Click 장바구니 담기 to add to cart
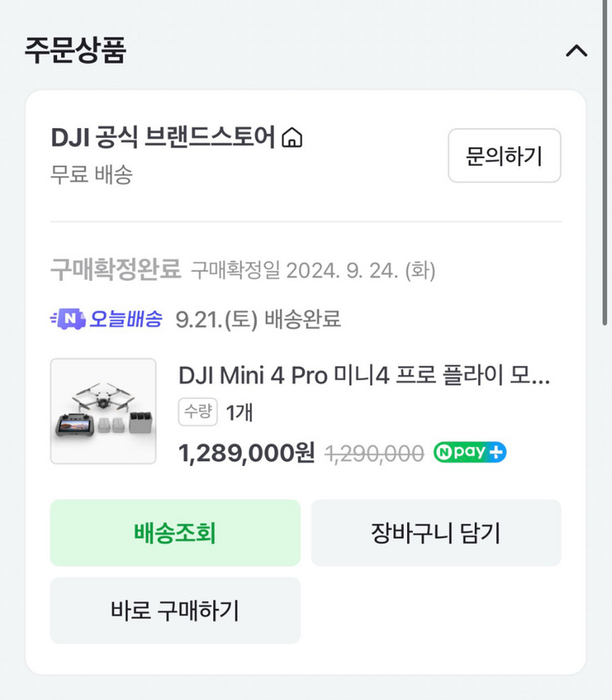 pos(437,533)
